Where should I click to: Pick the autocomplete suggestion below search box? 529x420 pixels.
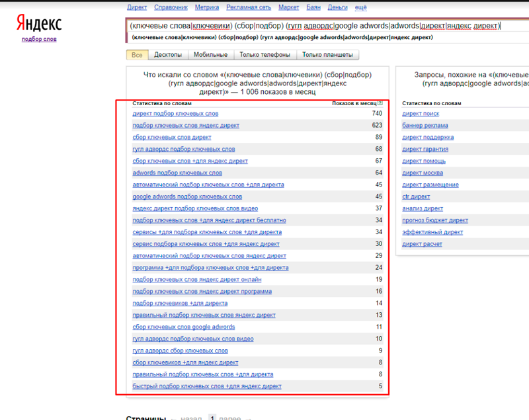[282, 38]
